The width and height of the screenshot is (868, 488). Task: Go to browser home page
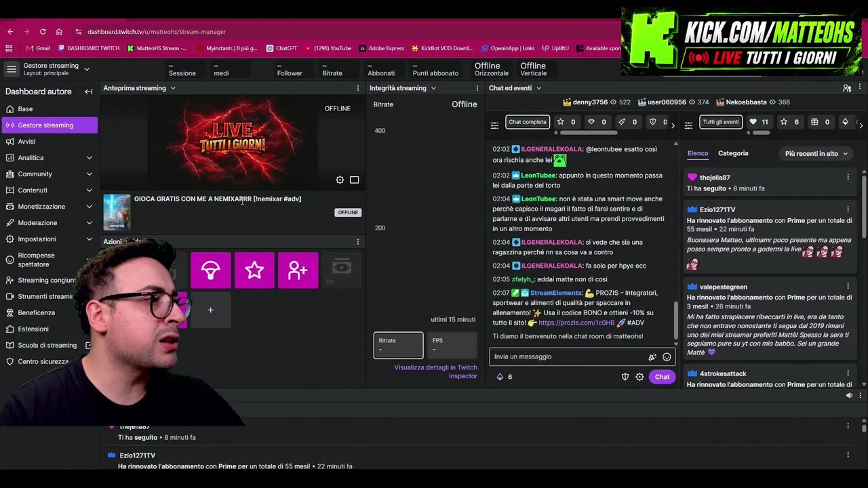[x=59, y=32]
